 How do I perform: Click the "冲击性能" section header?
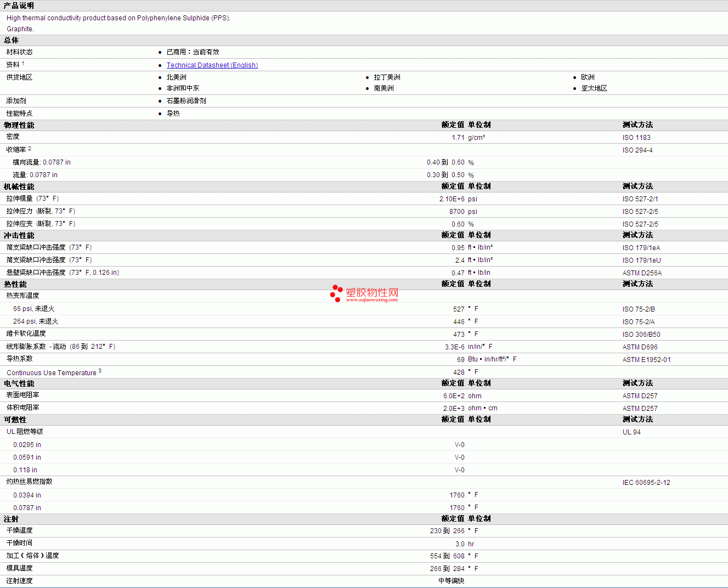point(19,235)
